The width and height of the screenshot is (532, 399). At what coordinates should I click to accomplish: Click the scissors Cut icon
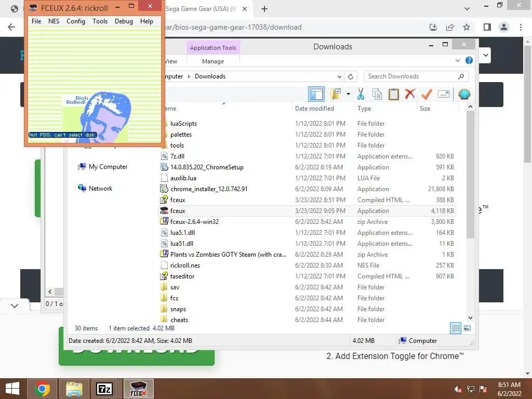[361, 94]
